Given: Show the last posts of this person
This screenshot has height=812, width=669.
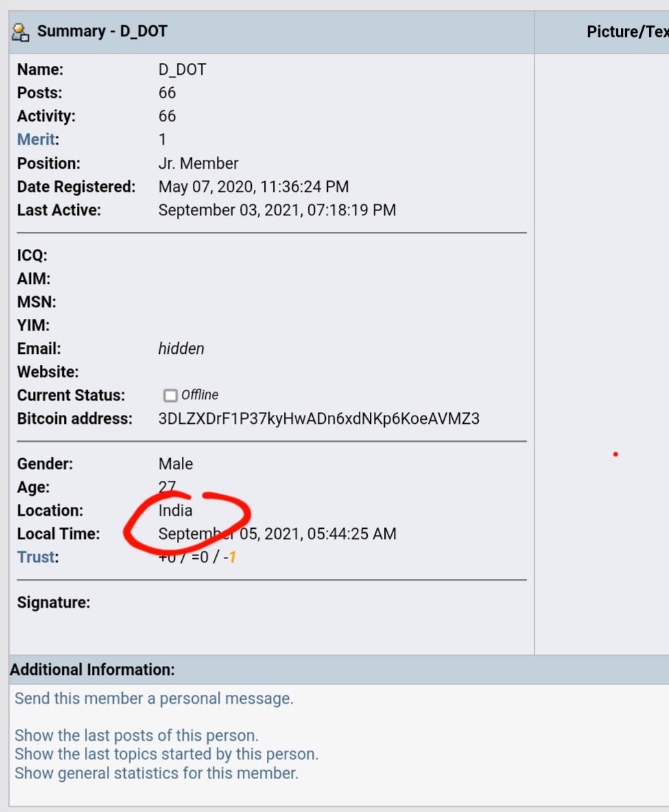Looking at the screenshot, I should point(137,735).
